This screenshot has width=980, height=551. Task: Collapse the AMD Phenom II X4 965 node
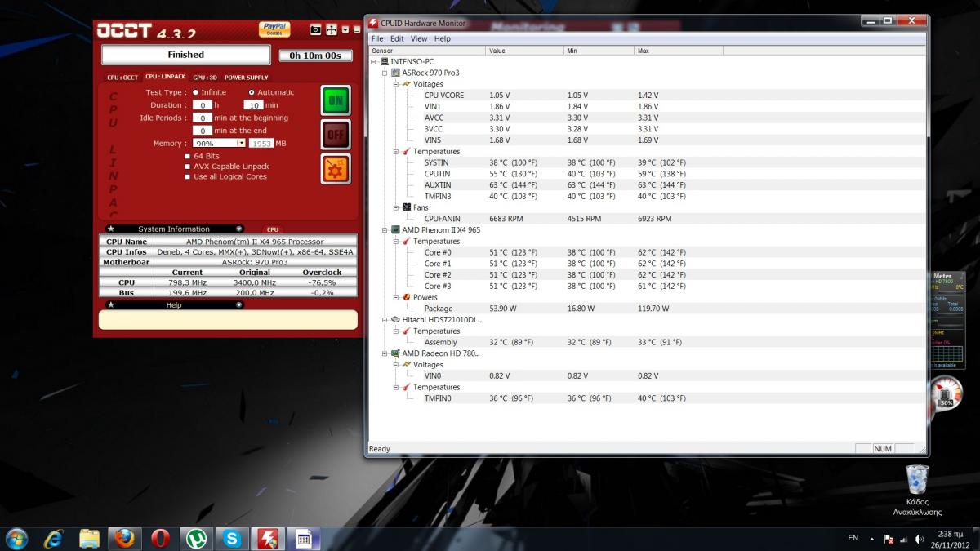pos(385,230)
